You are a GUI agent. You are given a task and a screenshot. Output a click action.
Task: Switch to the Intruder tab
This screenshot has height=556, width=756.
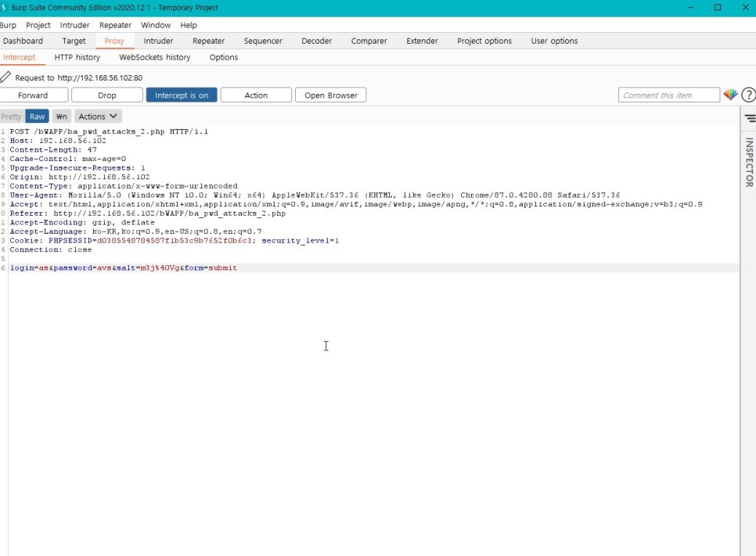[x=158, y=41]
